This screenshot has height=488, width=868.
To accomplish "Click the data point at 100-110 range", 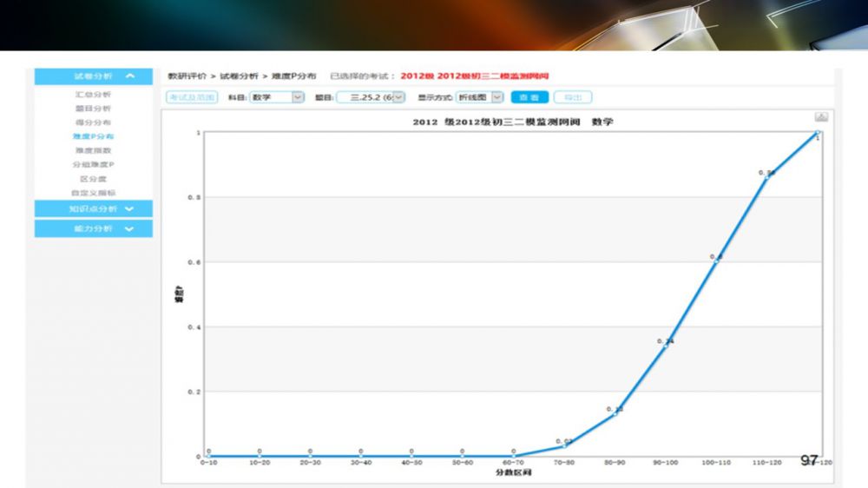I will click(x=715, y=261).
